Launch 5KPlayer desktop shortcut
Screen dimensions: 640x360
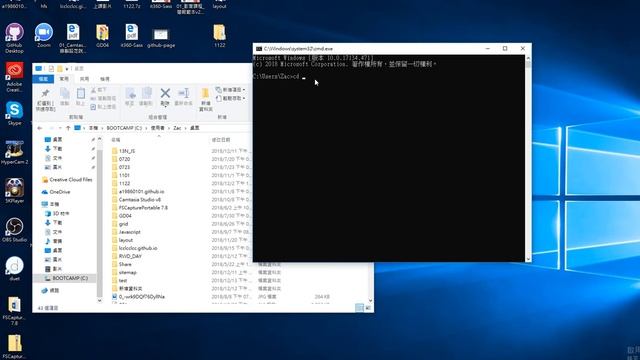(x=14, y=191)
